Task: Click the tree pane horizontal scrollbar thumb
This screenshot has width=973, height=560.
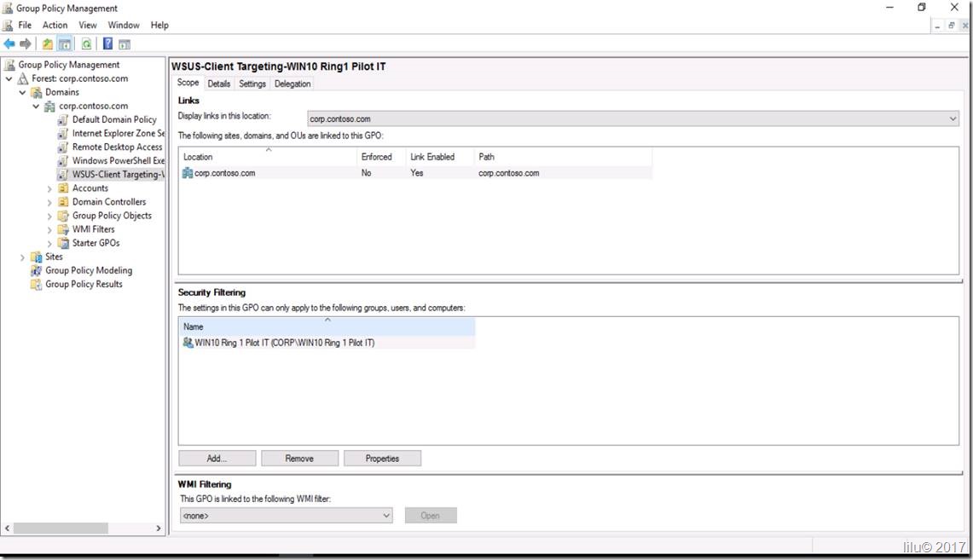Action: [61, 528]
